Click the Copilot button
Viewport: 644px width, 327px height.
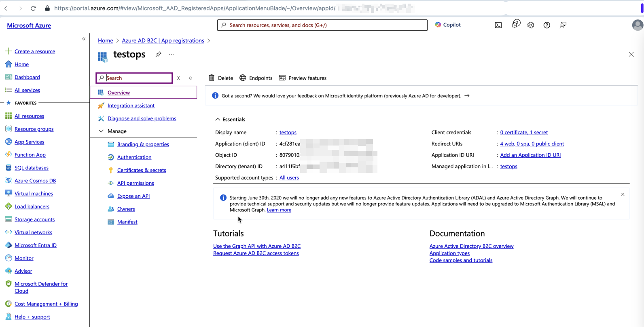tap(447, 25)
